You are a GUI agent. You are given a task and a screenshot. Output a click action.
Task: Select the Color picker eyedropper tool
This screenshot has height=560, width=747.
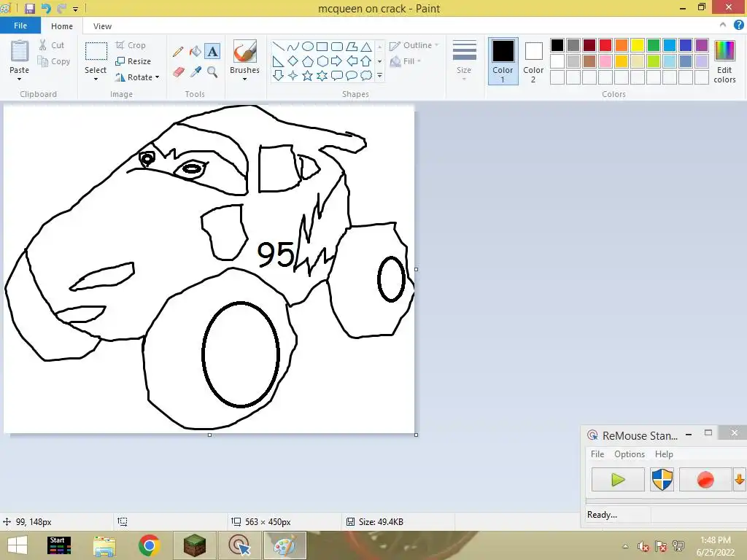coord(196,72)
